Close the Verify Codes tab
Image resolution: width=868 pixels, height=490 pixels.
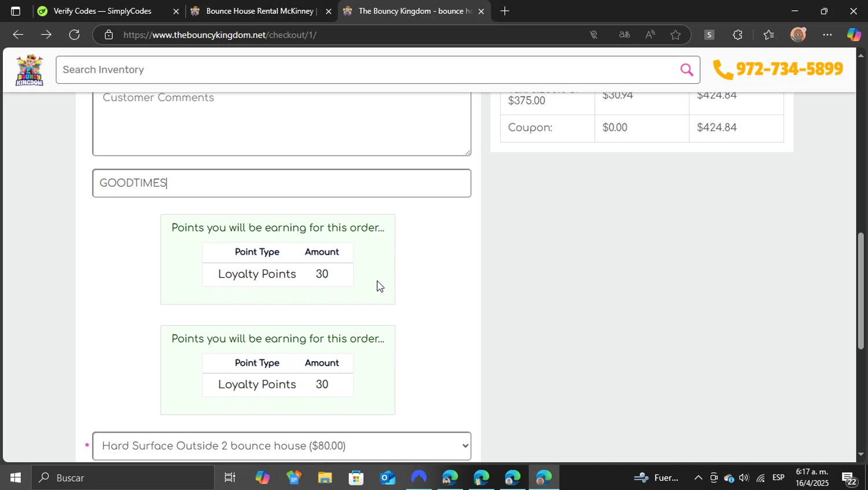[176, 11]
